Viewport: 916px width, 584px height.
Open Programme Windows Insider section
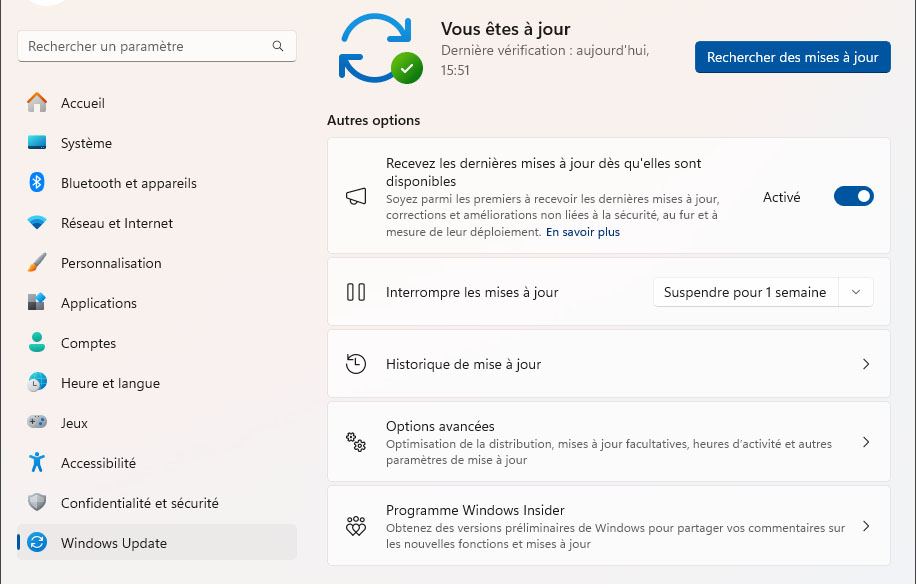(608, 526)
